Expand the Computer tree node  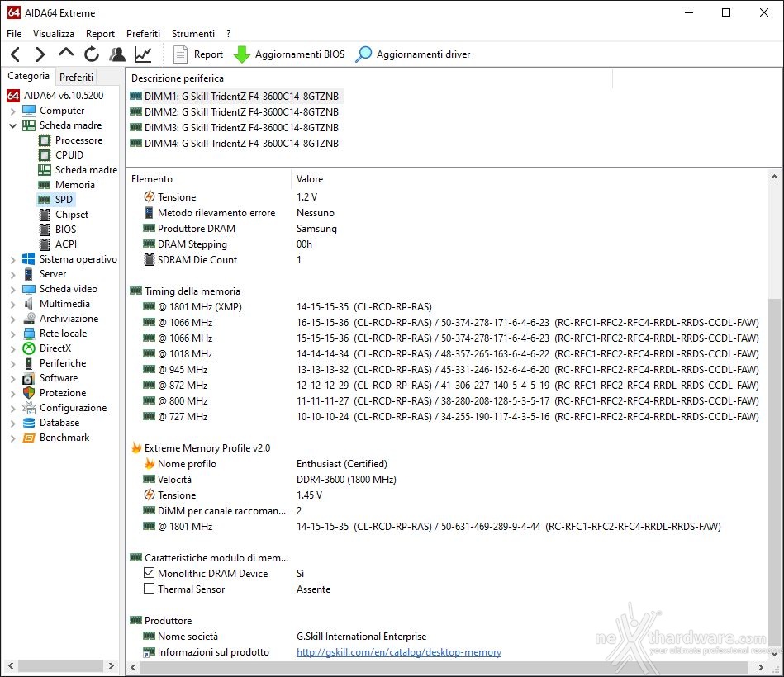13,111
